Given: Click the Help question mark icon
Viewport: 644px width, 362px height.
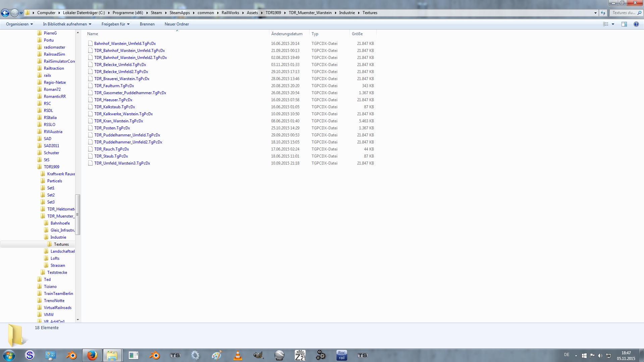Looking at the screenshot, I should (x=636, y=24).
